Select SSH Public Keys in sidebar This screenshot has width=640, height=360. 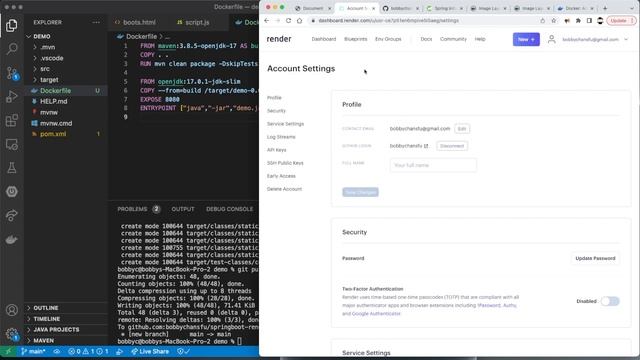[285, 163]
